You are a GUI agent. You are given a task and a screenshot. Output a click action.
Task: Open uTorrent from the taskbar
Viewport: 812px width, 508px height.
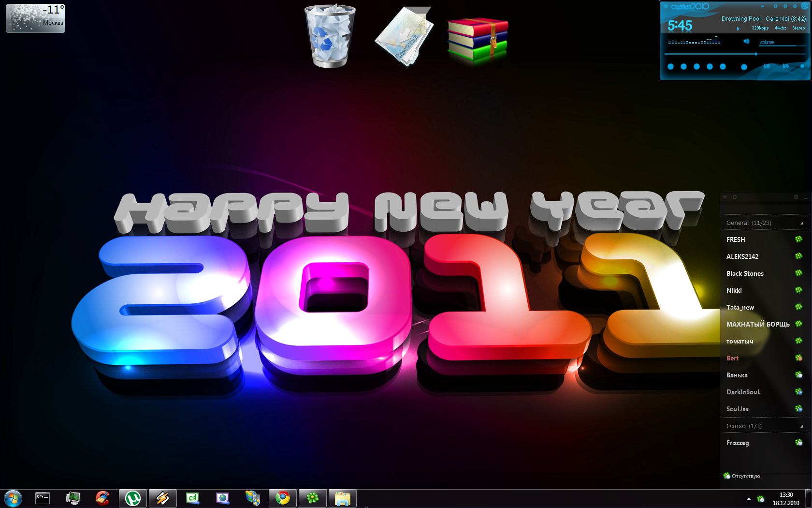click(133, 498)
